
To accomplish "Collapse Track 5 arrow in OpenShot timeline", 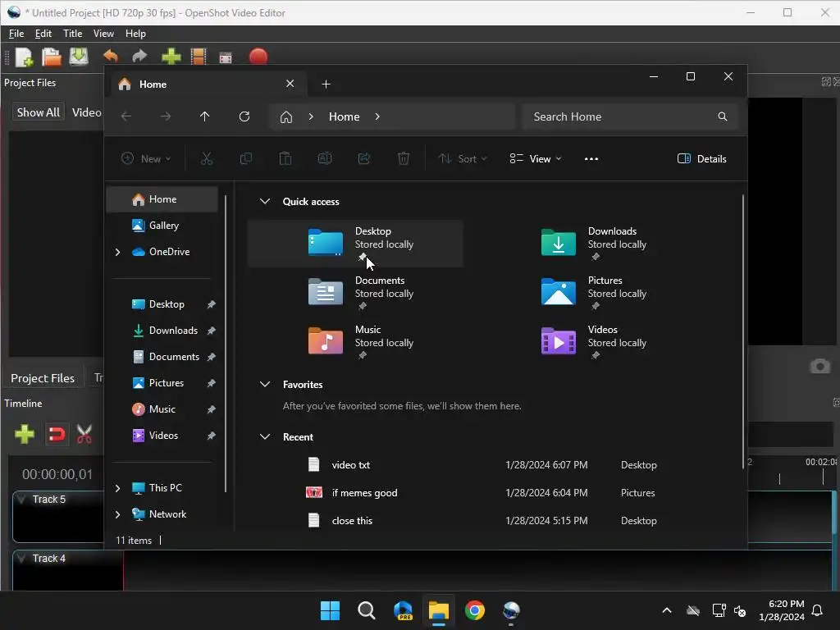I will pyautogui.click(x=22, y=499).
